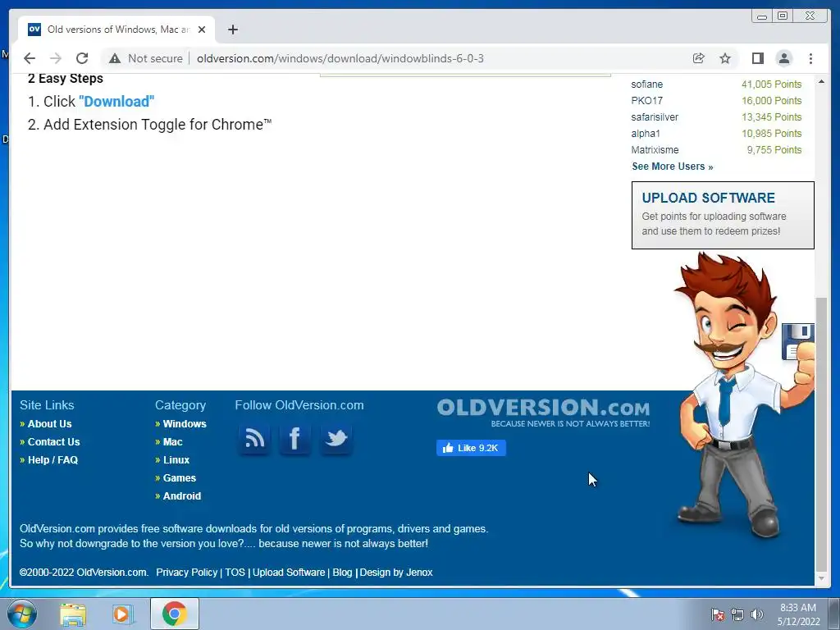Open the Windows category link

[x=185, y=424]
